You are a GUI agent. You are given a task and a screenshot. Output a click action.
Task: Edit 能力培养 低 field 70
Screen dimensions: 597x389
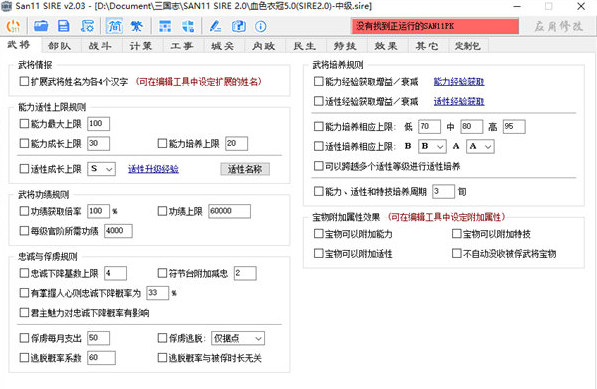pos(429,127)
